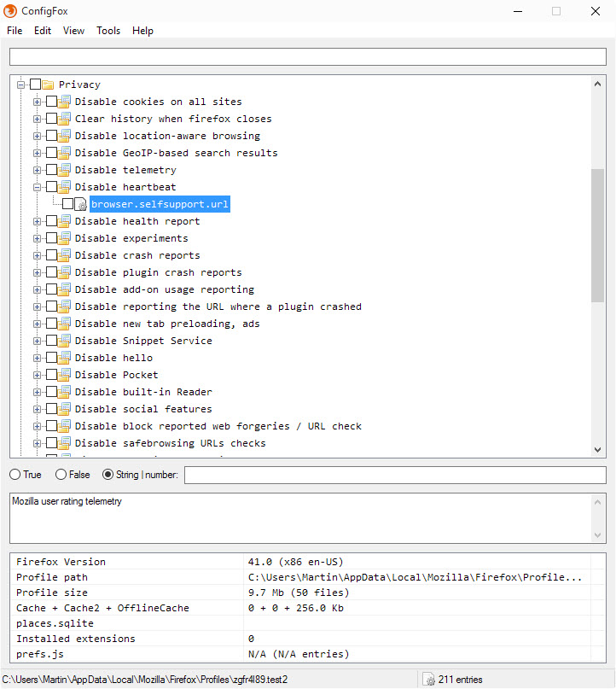This screenshot has width=616, height=689.
Task: Click the icon beside Disable block reported web forgeries
Action: click(64, 426)
